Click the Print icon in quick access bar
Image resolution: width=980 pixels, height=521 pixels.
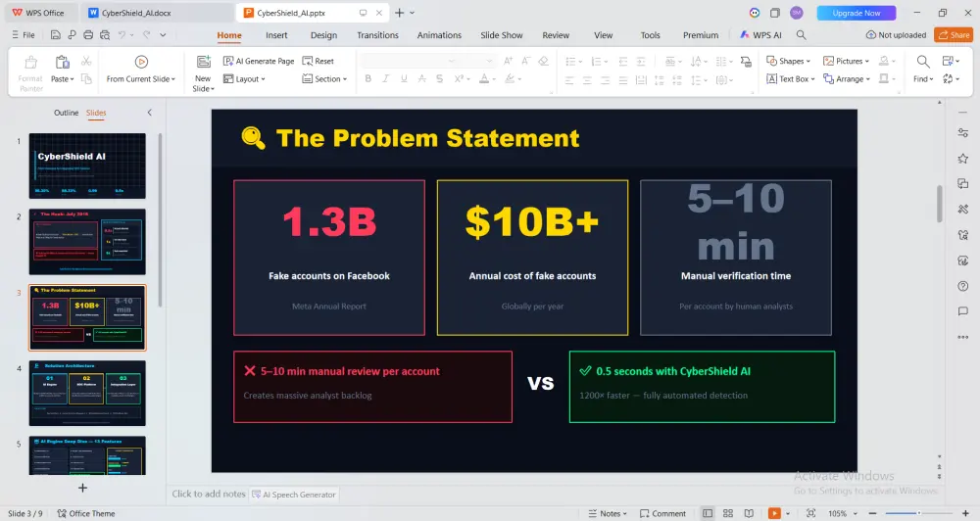[x=88, y=35]
